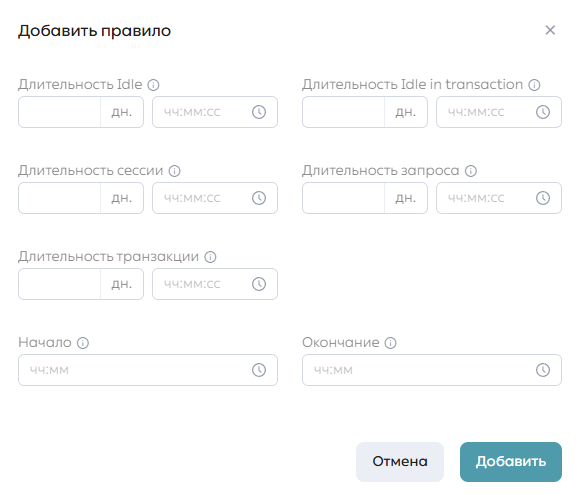This screenshot has width=582, height=497.
Task: Select days input for Длительность транзакции
Action: 59,284
